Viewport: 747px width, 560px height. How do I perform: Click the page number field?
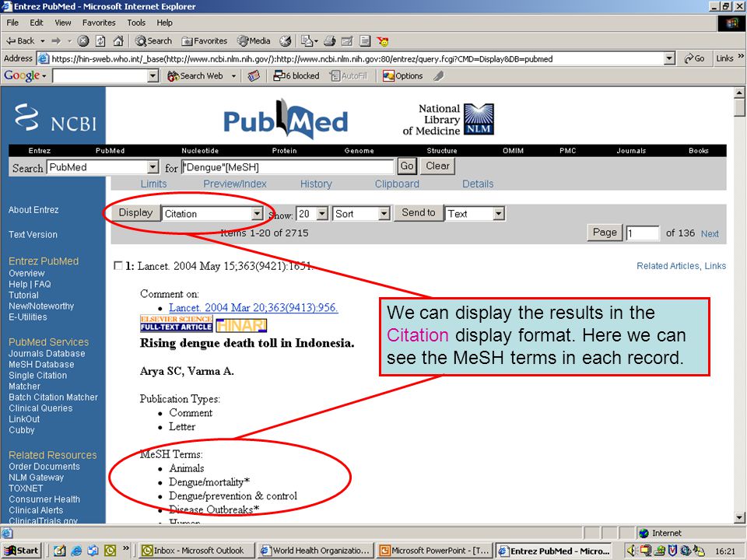click(x=642, y=233)
